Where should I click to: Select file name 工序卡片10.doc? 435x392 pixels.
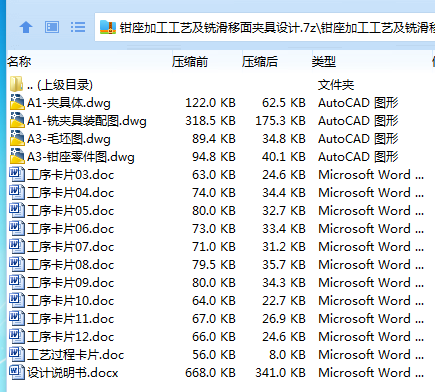pyautogui.click(x=71, y=301)
